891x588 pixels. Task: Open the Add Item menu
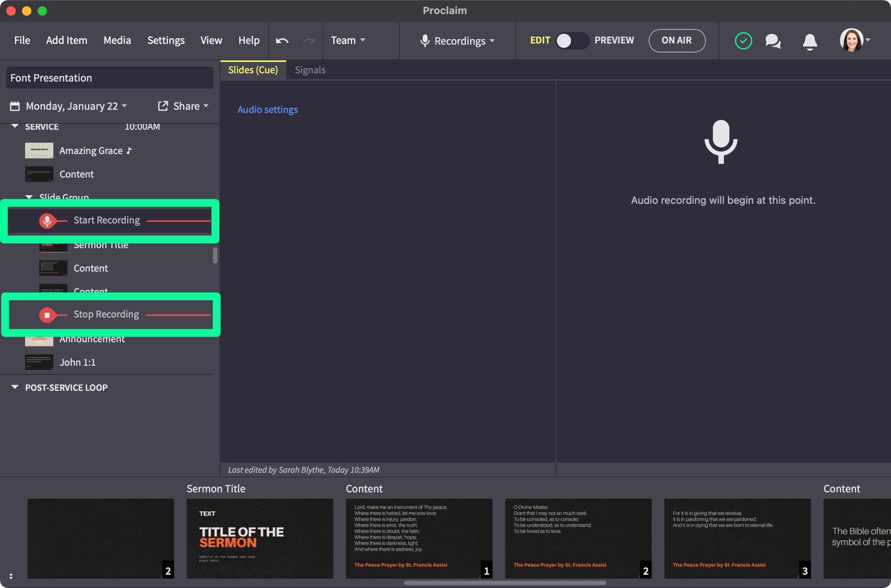click(67, 40)
